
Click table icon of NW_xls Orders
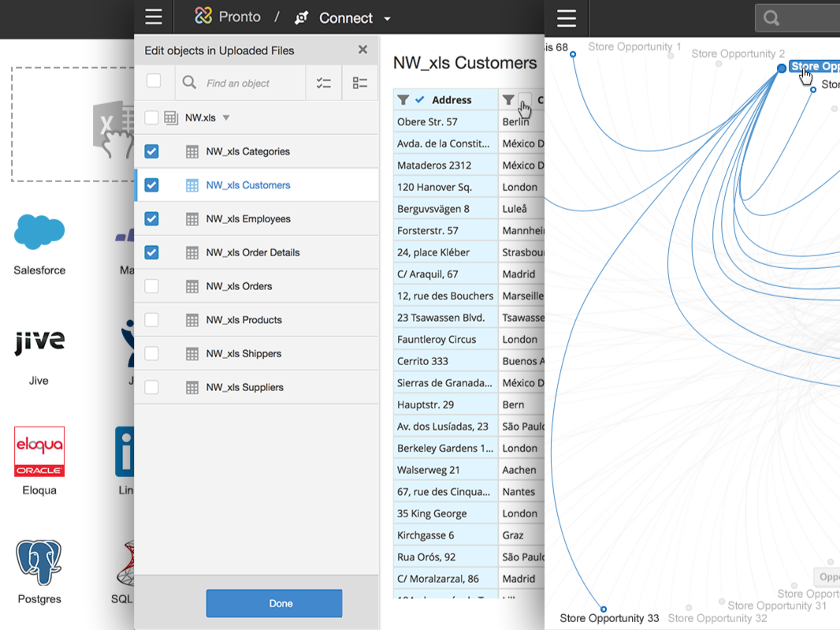[x=192, y=287]
